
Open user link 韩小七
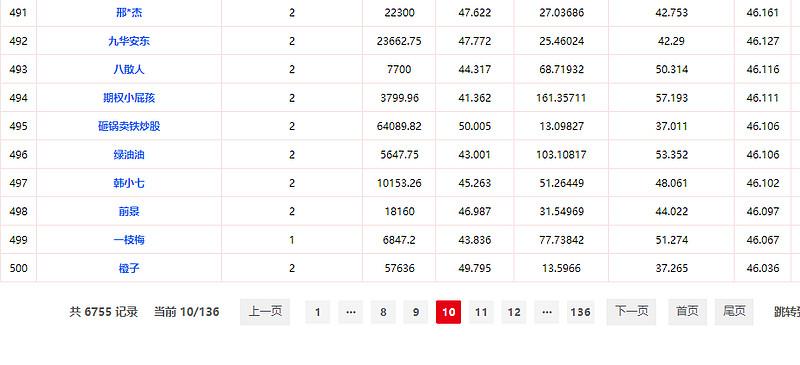tap(129, 183)
